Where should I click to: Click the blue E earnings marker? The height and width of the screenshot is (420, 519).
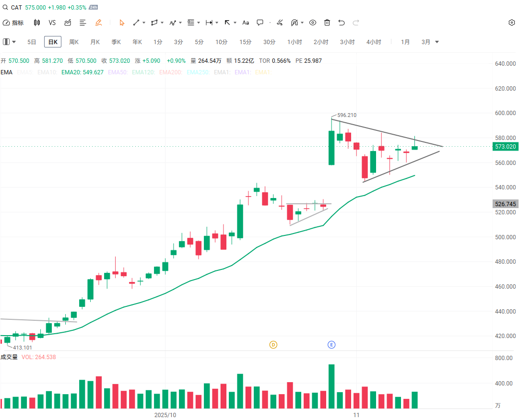331,345
